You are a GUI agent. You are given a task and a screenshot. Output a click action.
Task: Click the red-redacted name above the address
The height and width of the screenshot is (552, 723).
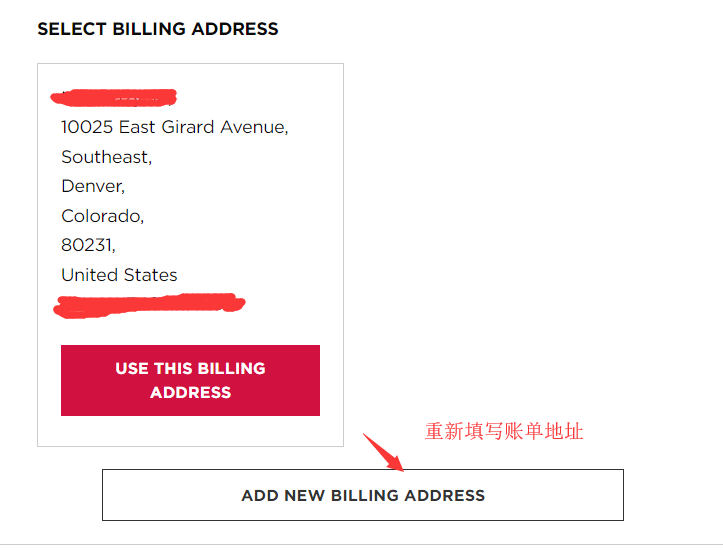click(x=114, y=97)
